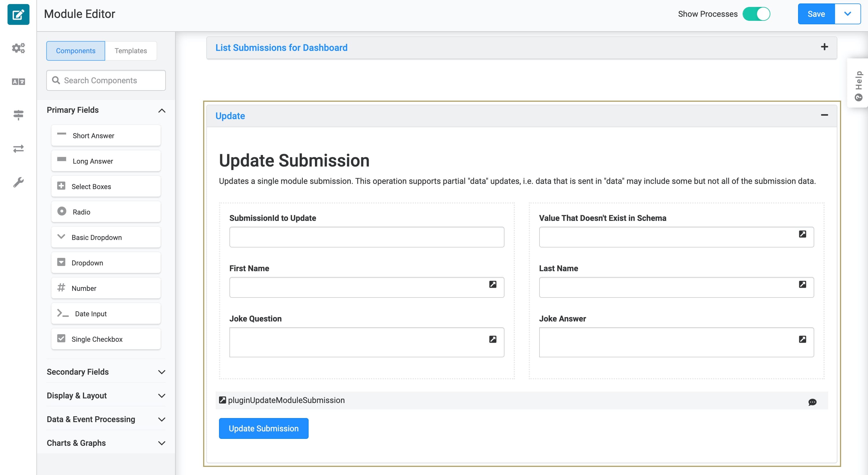
Task: Click the Select Boxes plus icon
Action: point(61,186)
